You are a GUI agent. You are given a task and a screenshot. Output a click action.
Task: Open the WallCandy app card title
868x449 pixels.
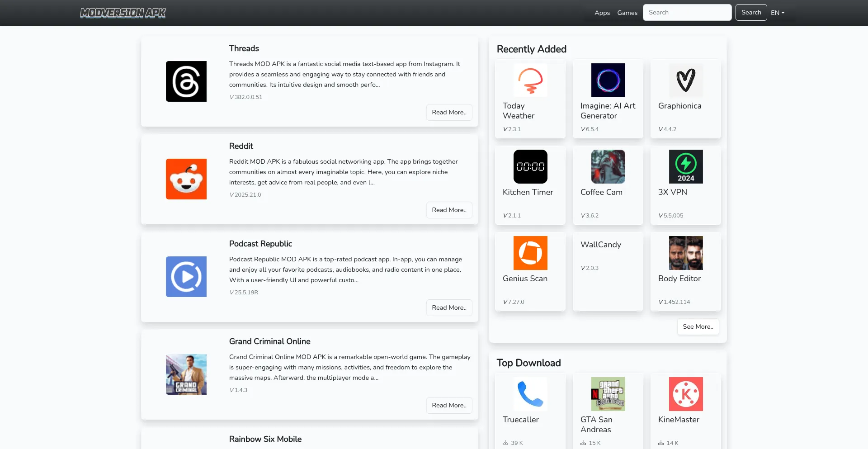[x=600, y=245]
